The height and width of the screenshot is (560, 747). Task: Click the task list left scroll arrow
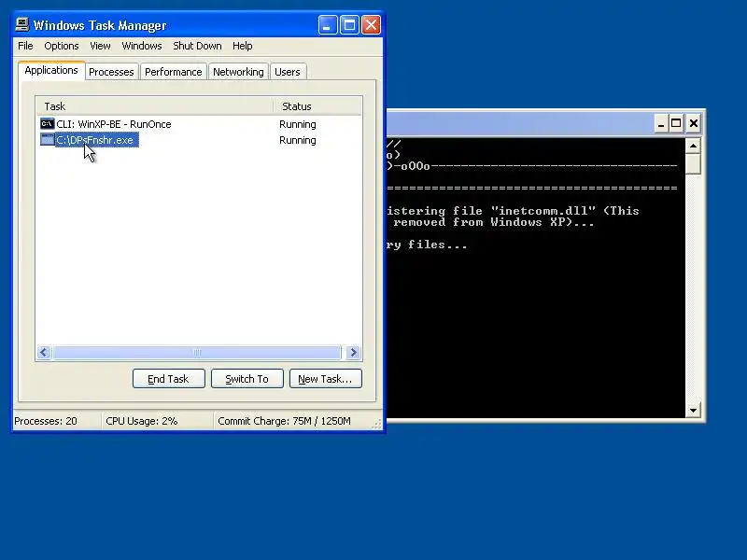(x=44, y=353)
